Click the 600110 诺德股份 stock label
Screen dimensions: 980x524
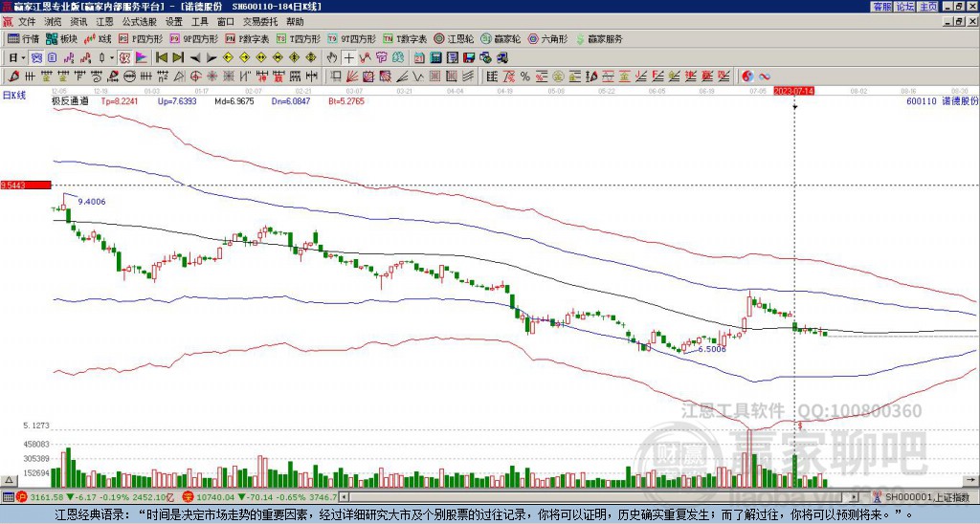[942, 100]
